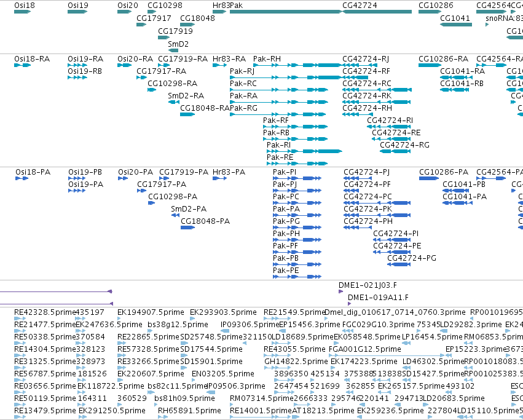Click the Pak-RE transcript label
Viewport: 523px width, 420px height.
pos(280,157)
